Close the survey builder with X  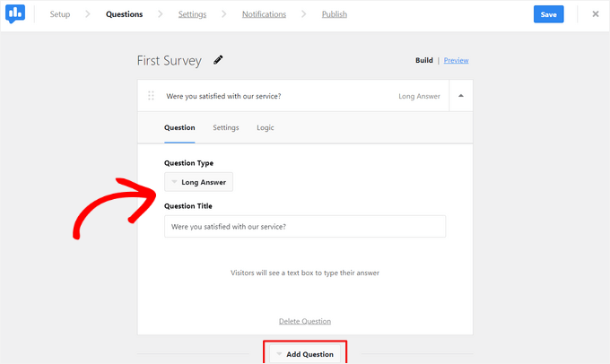click(x=596, y=14)
